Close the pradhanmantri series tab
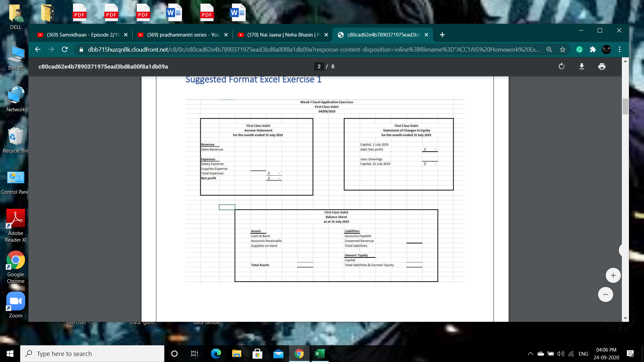Screen dimensions: 644x362 226,35
